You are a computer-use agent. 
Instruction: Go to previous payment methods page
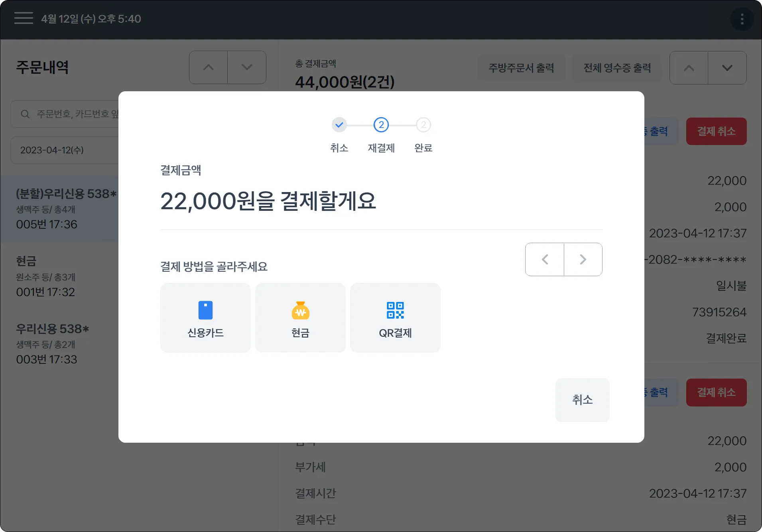[x=545, y=259]
